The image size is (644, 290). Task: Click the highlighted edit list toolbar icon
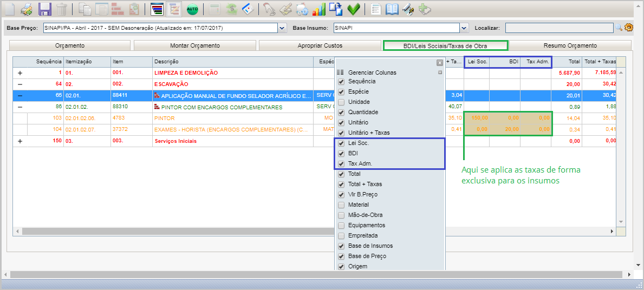174,9
